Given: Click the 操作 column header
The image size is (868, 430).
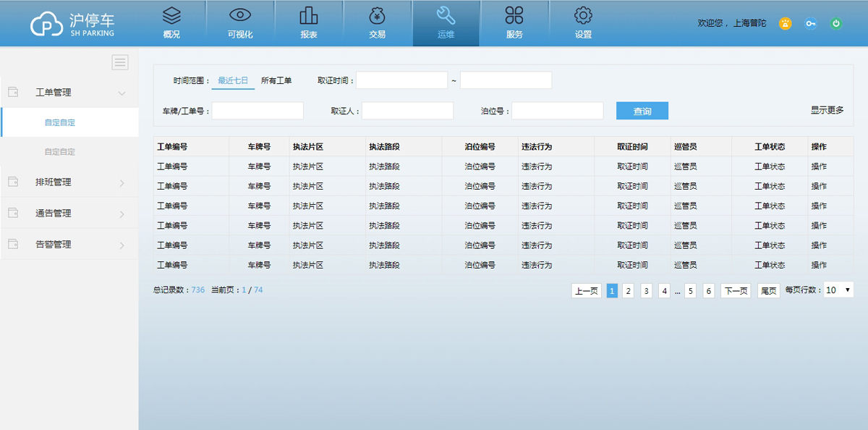Looking at the screenshot, I should [819, 147].
